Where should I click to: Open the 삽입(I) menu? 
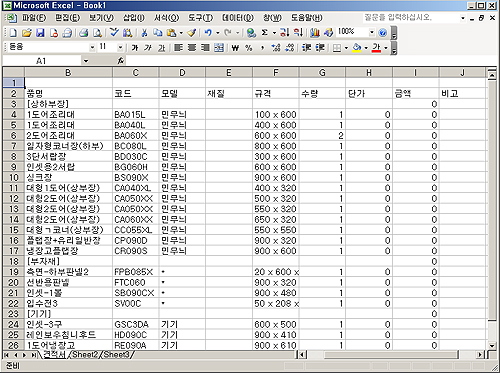click(x=134, y=18)
